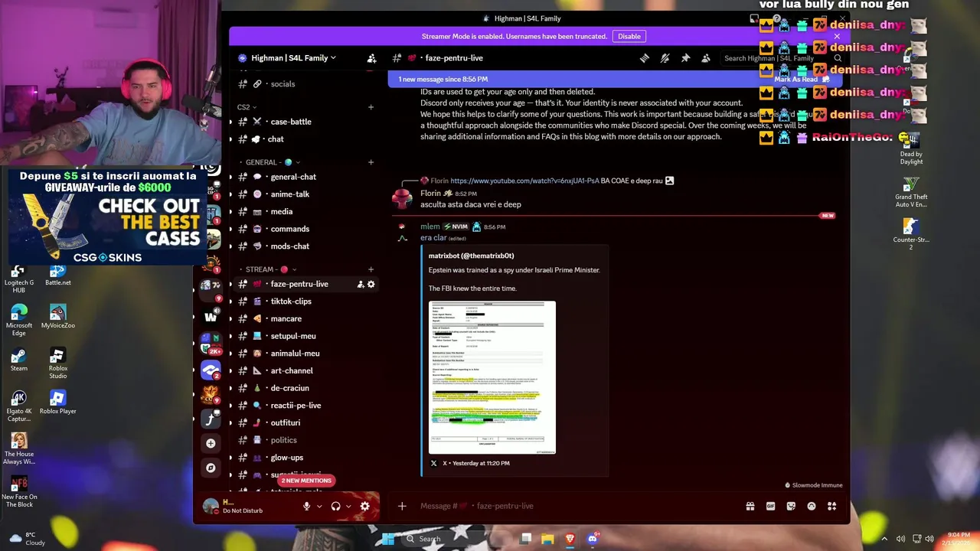
Task: Collapse the GENERAL category
Action: click(x=273, y=162)
